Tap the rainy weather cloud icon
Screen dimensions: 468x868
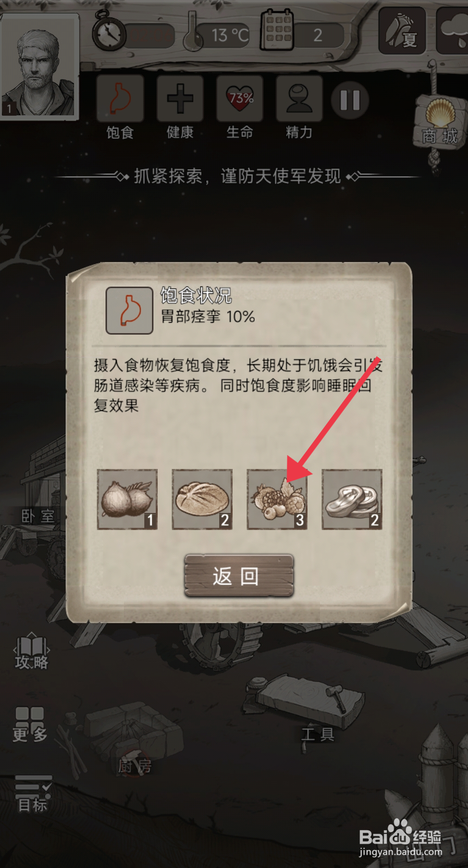(x=453, y=31)
